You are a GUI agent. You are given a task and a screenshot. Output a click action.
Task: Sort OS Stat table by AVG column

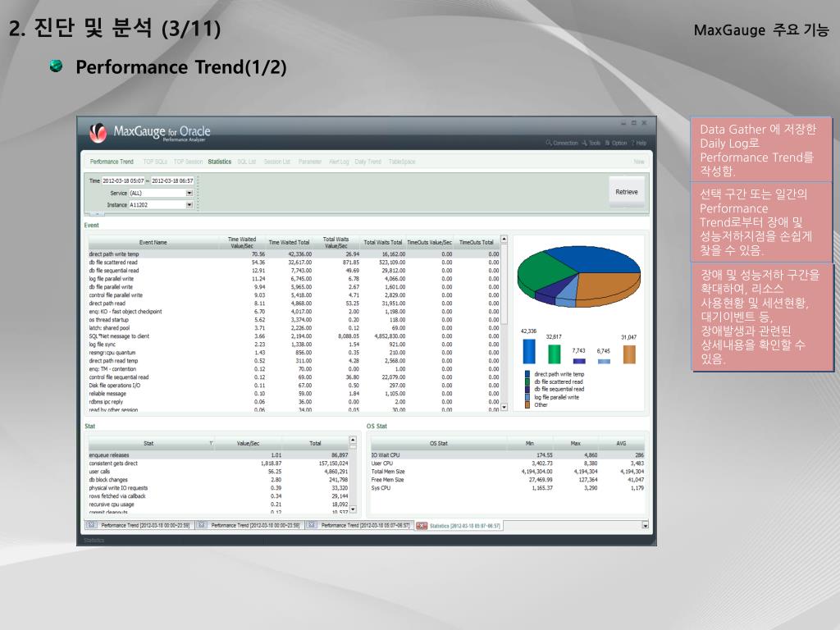(621, 443)
